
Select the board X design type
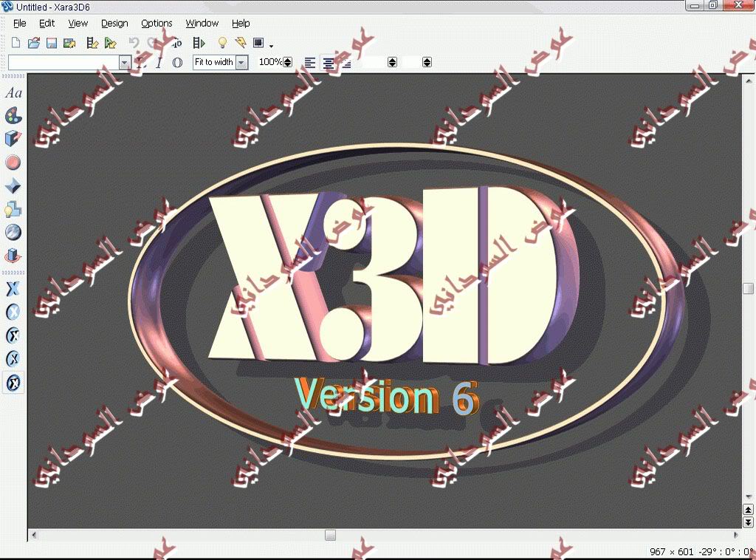13,335
